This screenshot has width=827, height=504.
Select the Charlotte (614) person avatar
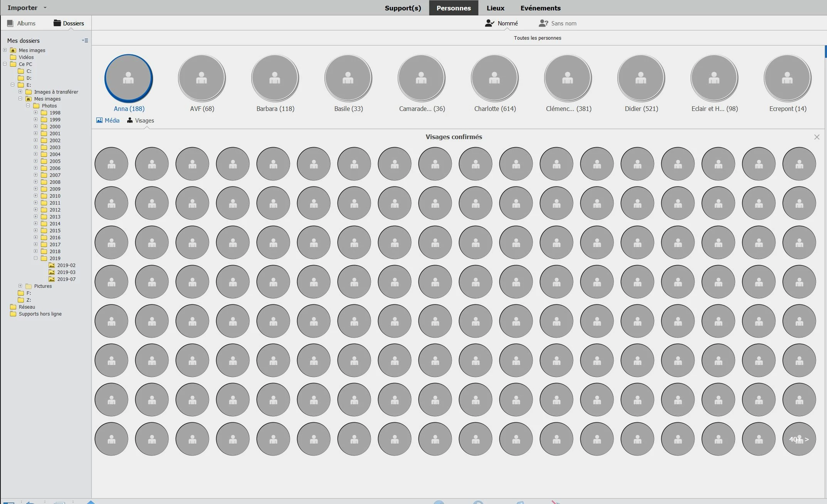point(494,78)
